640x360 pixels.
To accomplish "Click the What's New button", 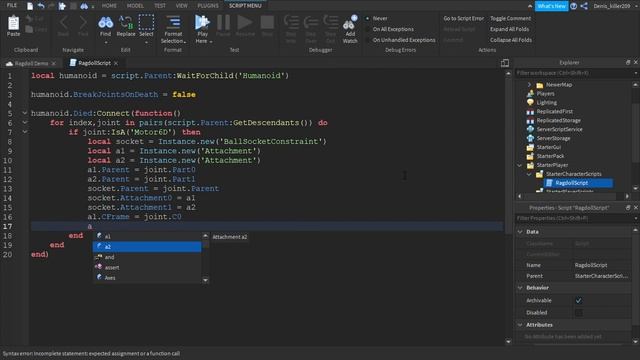I will tap(551, 6).
